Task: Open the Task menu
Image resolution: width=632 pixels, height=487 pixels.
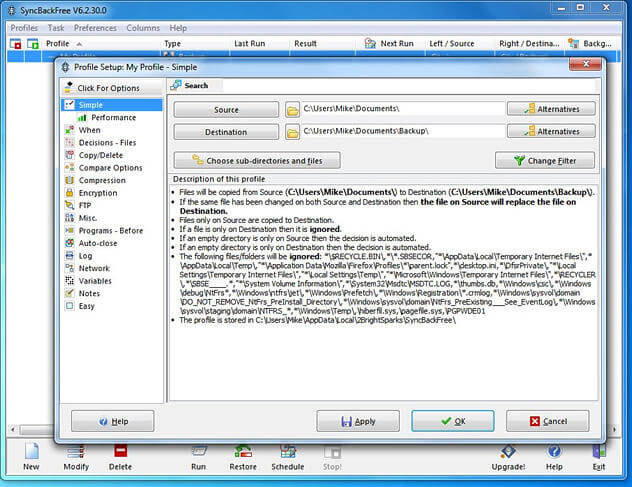Action: click(56, 28)
